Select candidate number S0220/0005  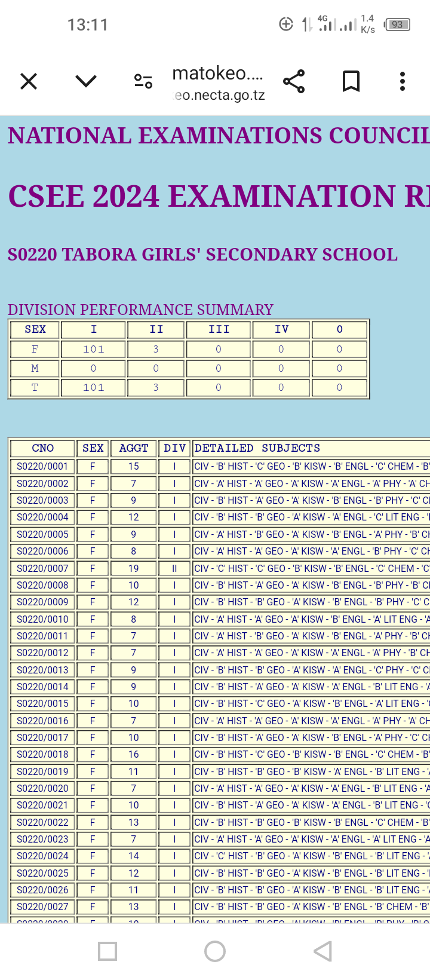click(x=42, y=534)
